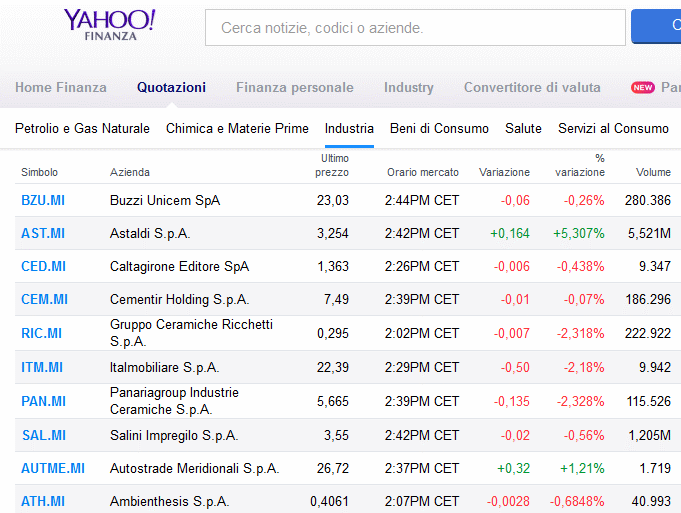Click Italmobiliare S.p.A. company name
Screen dimensions: 681x513
pyautogui.click(x=165, y=367)
